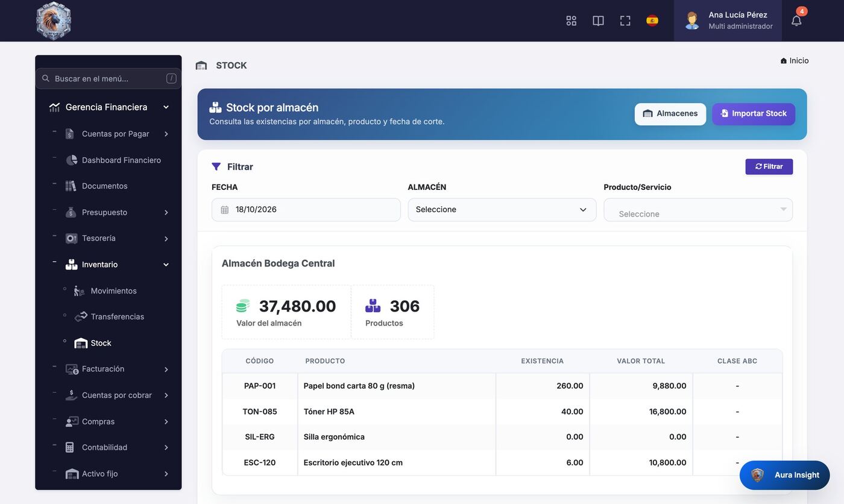
Task: Collapse the Gerencia Financiera section
Action: pyautogui.click(x=166, y=107)
